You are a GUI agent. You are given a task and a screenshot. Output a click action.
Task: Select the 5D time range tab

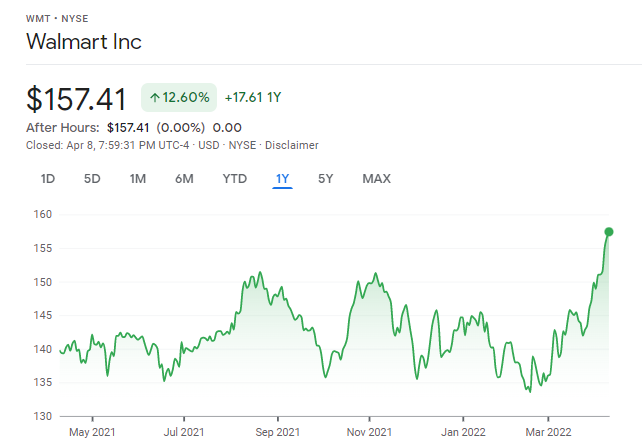pyautogui.click(x=92, y=179)
